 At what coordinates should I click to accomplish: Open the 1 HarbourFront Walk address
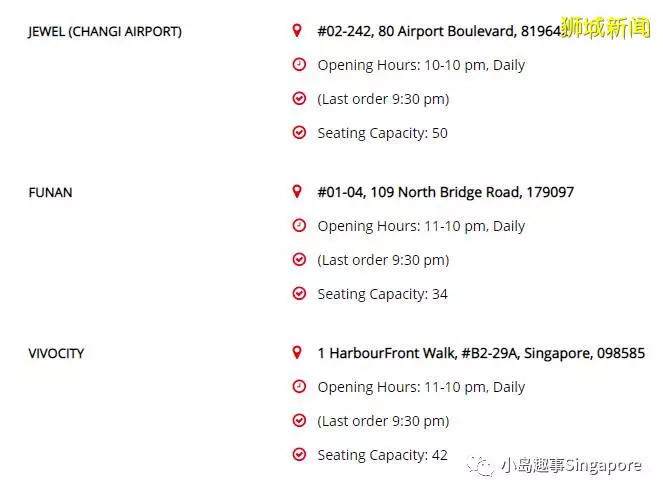(481, 353)
